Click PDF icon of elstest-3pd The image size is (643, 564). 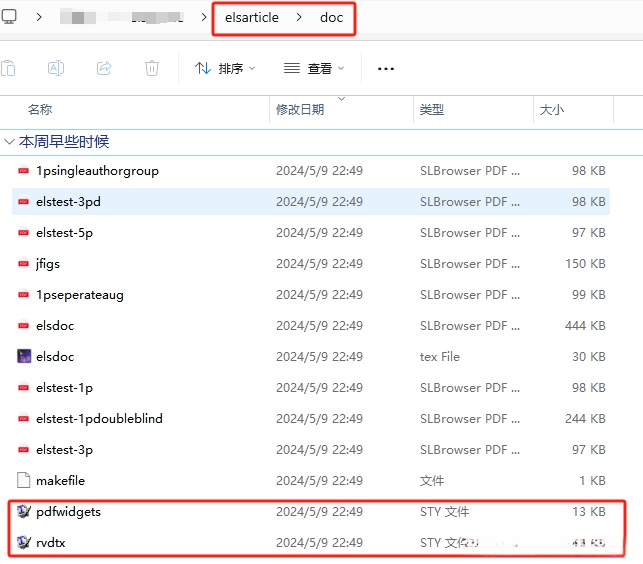point(23,202)
